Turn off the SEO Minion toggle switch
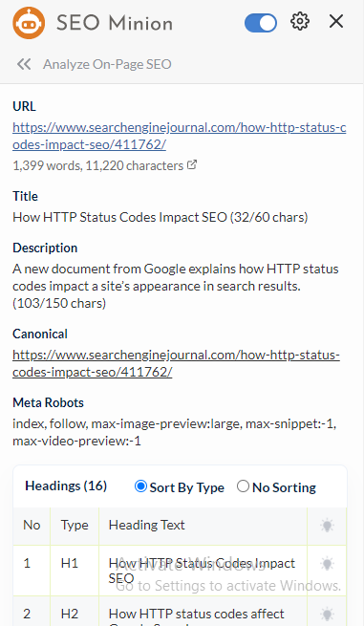Screen dimensions: 364x626 click(x=261, y=23)
